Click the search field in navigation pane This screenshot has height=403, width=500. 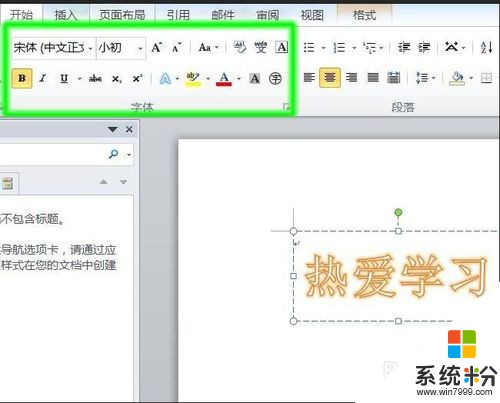53,154
